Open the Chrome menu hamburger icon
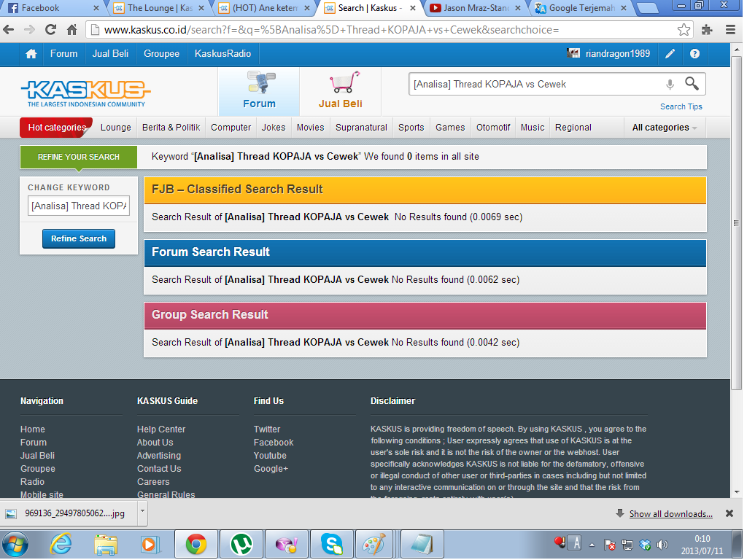This screenshot has height=560, width=747. pyautogui.click(x=730, y=30)
